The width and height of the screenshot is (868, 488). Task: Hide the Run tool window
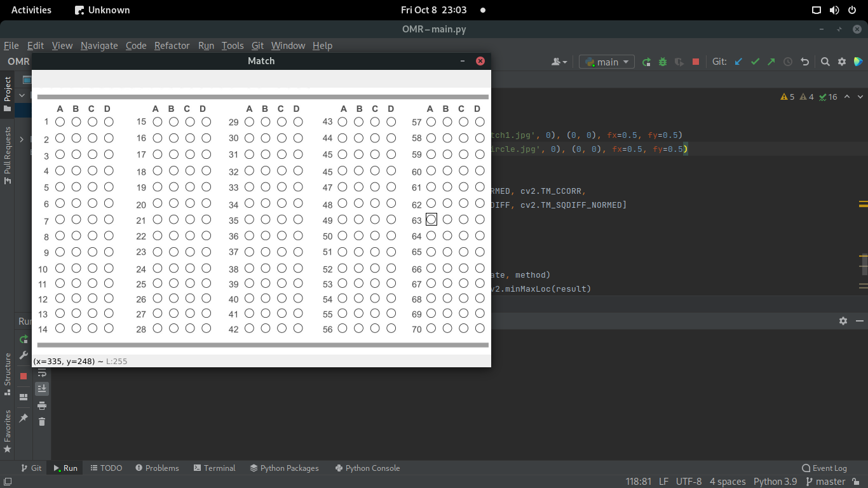[859, 321]
